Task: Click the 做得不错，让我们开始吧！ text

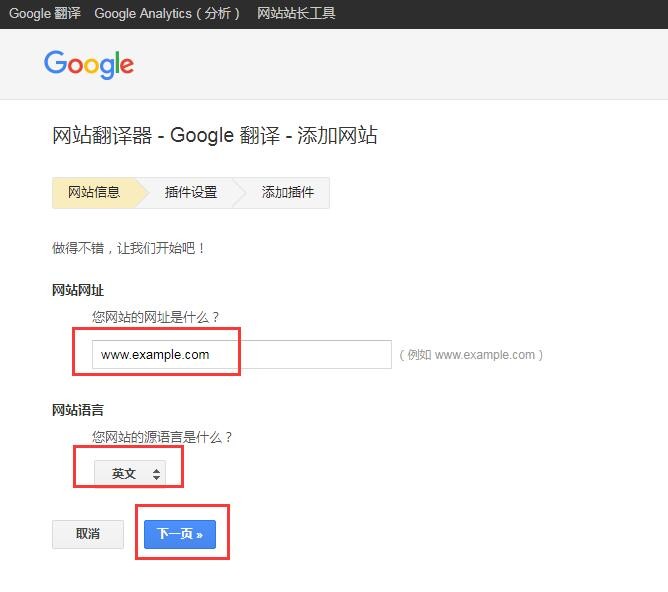Action: [x=129, y=248]
